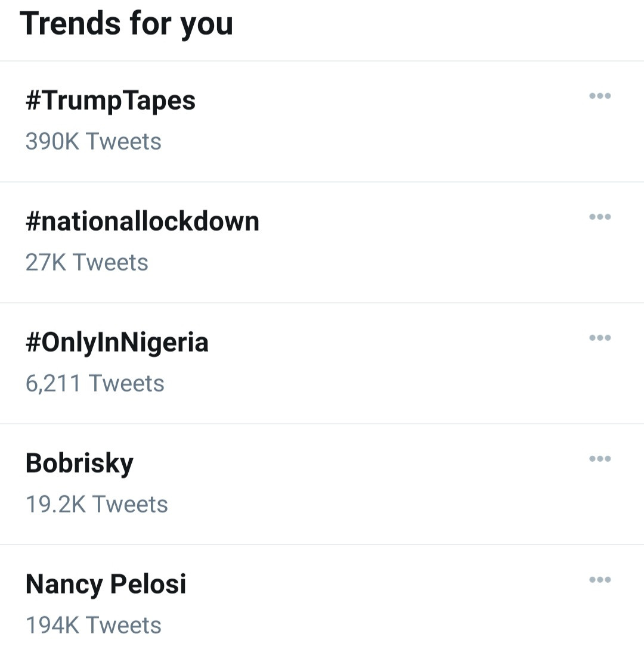This screenshot has height=662, width=644.
Task: Tap the three-dot icon beside Nancy Pelosi
Action: point(599,580)
